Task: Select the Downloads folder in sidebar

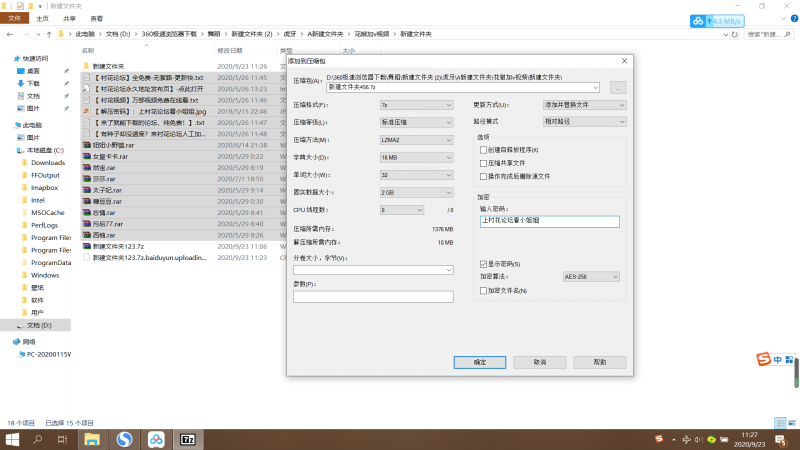Action: (47, 162)
